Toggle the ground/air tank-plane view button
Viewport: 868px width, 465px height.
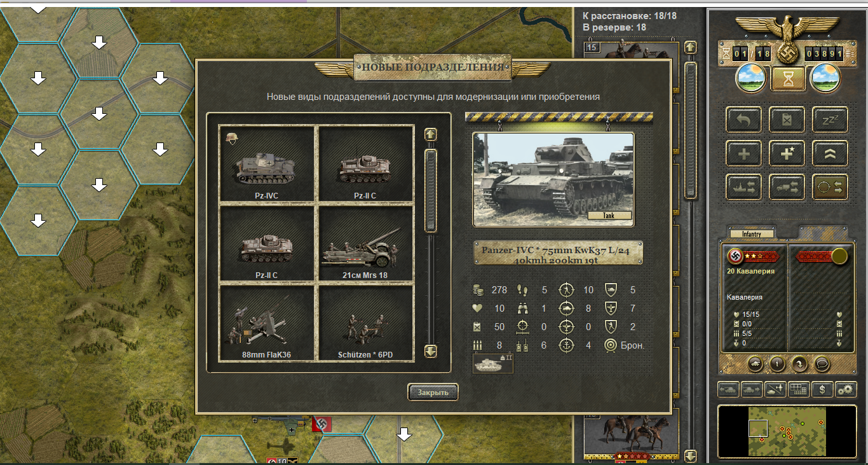(x=775, y=389)
